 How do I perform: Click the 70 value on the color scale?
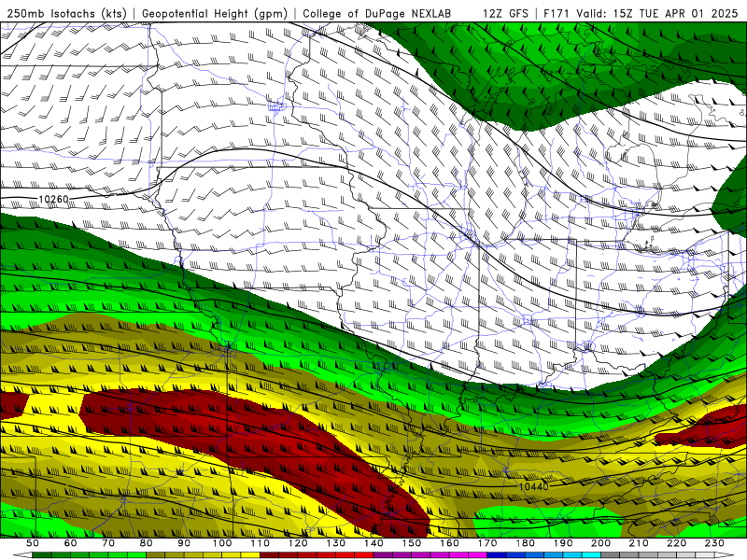[108, 543]
